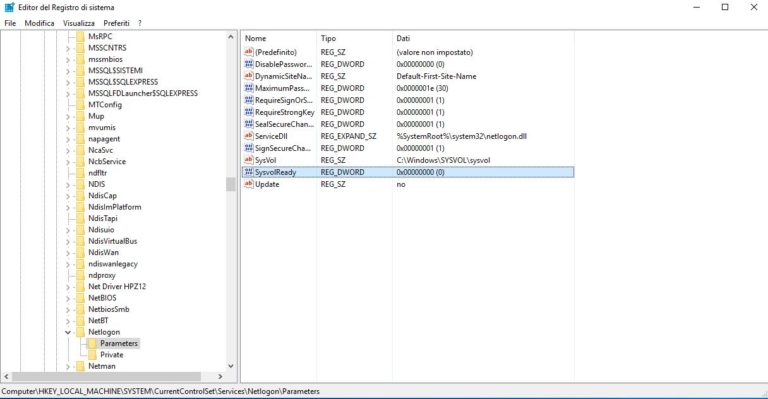Click the value C:\Windows\SYSVOL\sysvol

point(443,160)
